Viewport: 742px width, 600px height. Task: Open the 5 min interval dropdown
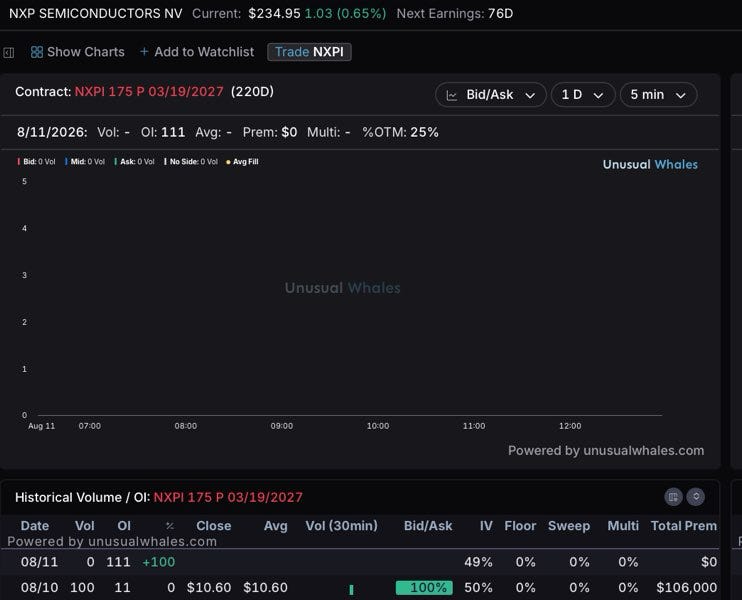point(658,95)
